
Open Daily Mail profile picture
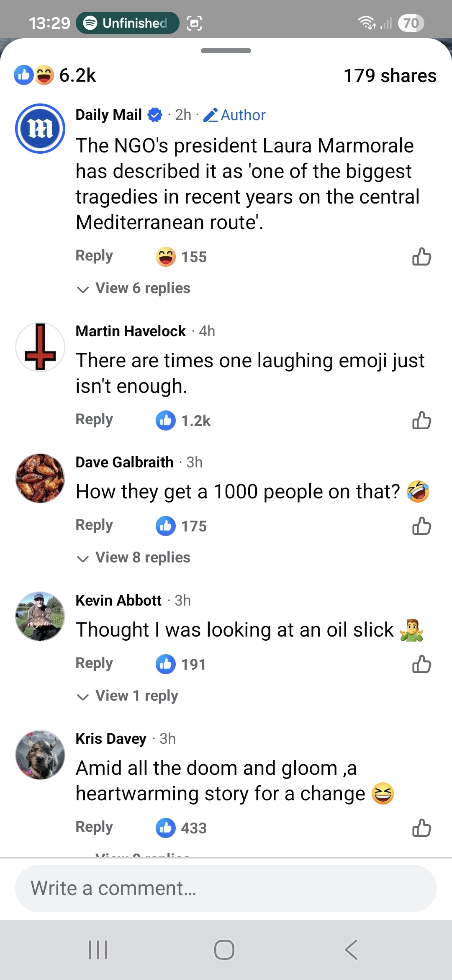(40, 129)
